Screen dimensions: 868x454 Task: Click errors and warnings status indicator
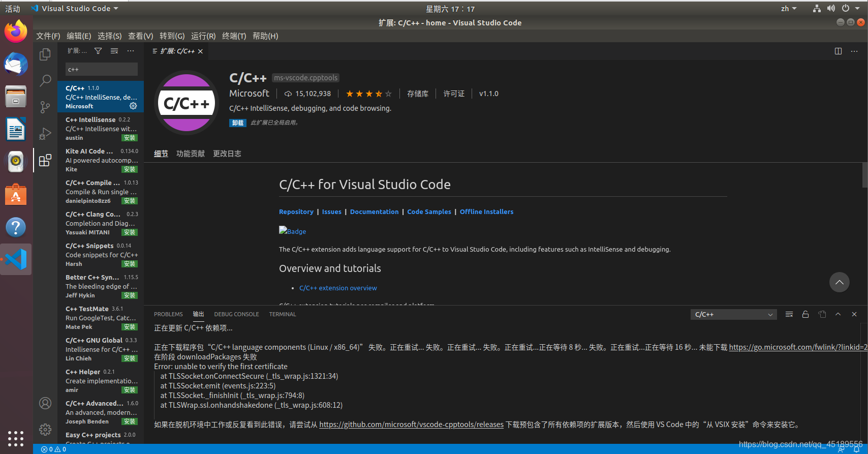[54, 449]
